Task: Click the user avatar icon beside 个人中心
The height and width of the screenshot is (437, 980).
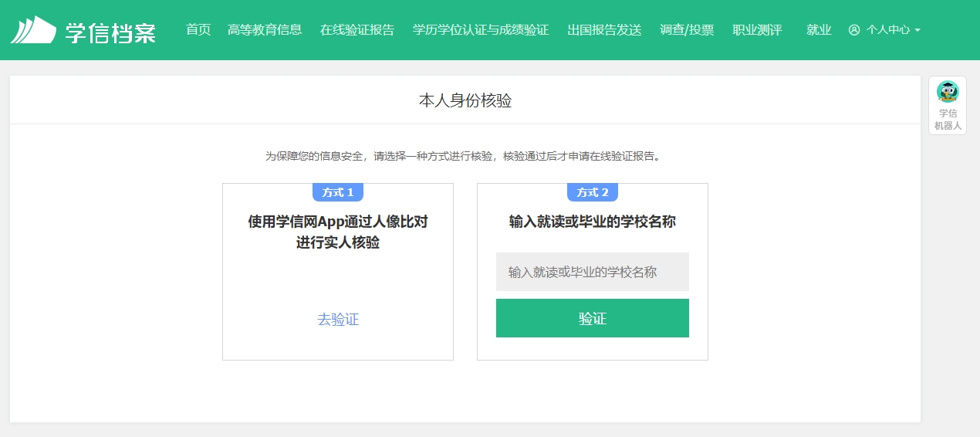Action: (x=854, y=30)
